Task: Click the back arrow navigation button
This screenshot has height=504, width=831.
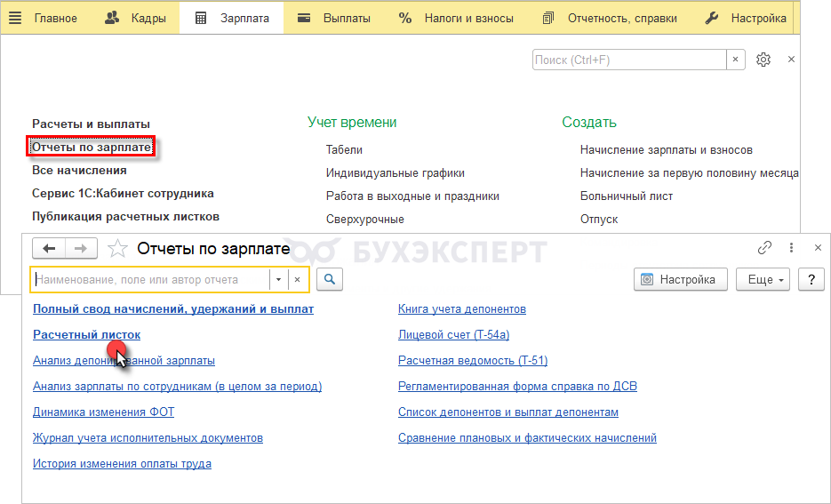Action: 49,249
